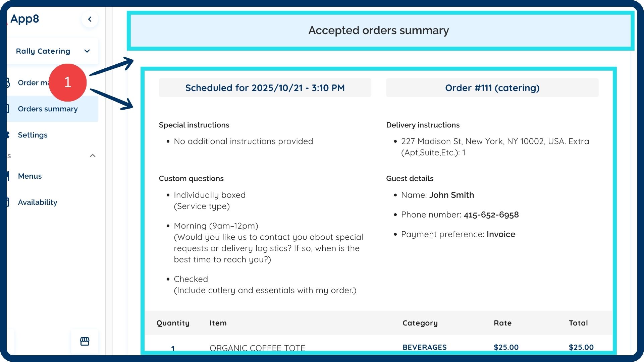
Task: Click the phone number 415-652-6958
Action: tap(491, 215)
